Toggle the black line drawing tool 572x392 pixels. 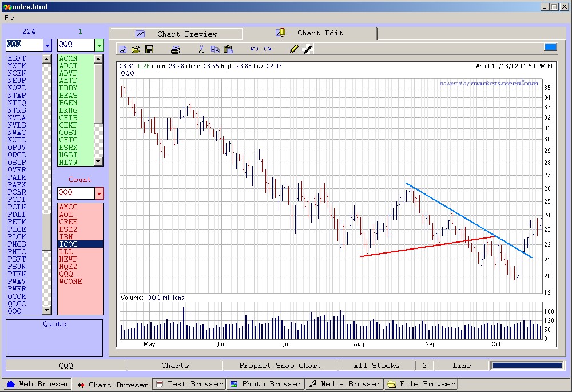point(308,49)
